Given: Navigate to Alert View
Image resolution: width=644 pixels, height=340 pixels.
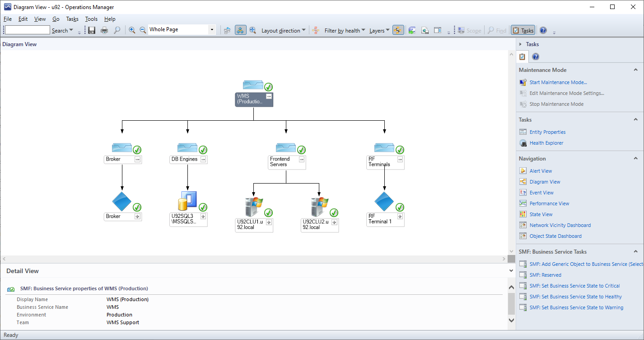Looking at the screenshot, I should pos(541,171).
